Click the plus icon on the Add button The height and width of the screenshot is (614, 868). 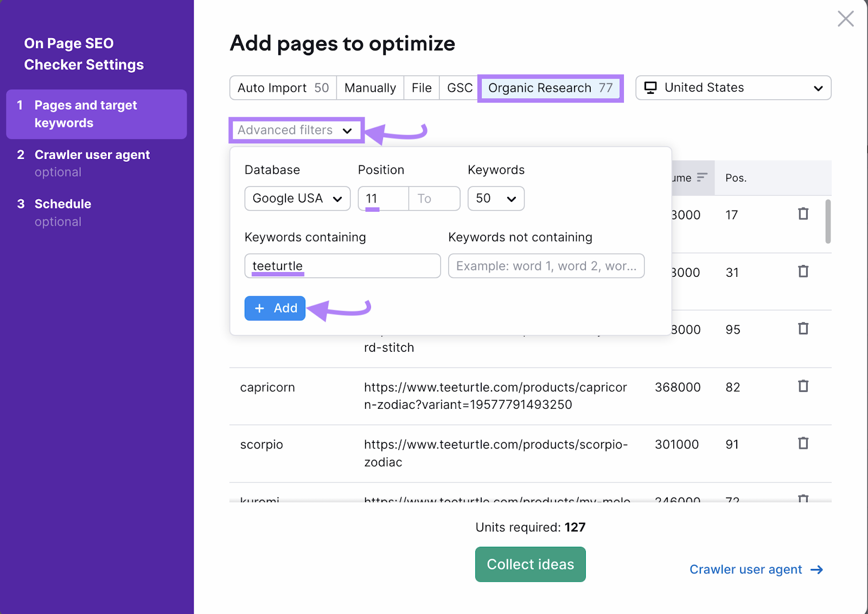pos(260,308)
